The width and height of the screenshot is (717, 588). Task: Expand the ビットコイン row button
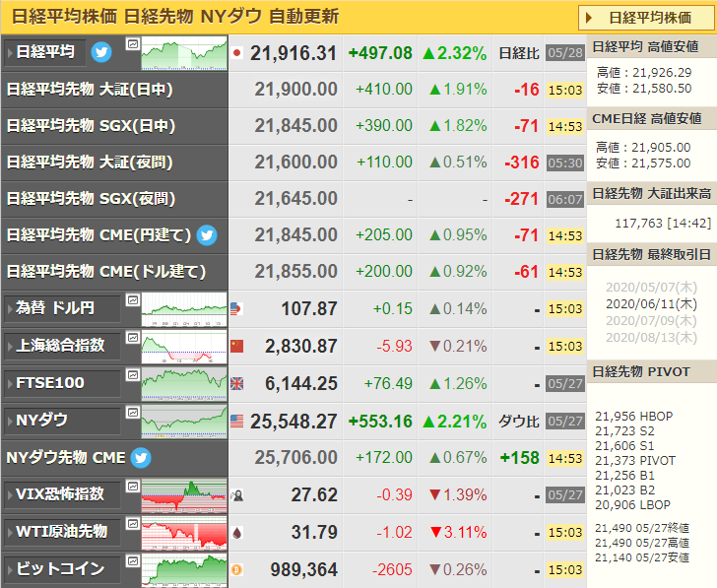point(62,569)
